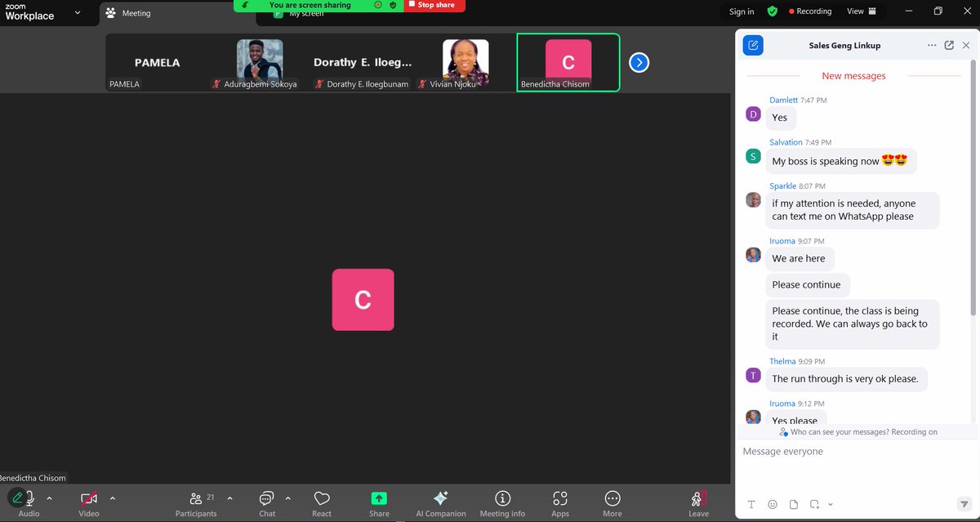Mute the microphone via the Audio icon
Viewport: 980px width, 522px height.
(29, 499)
